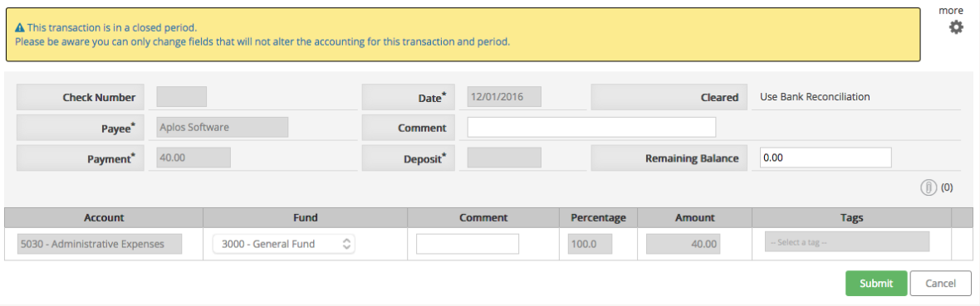Click the Percentage field showing 100.0
Image resolution: width=980 pixels, height=306 pixels.
pyautogui.click(x=590, y=244)
